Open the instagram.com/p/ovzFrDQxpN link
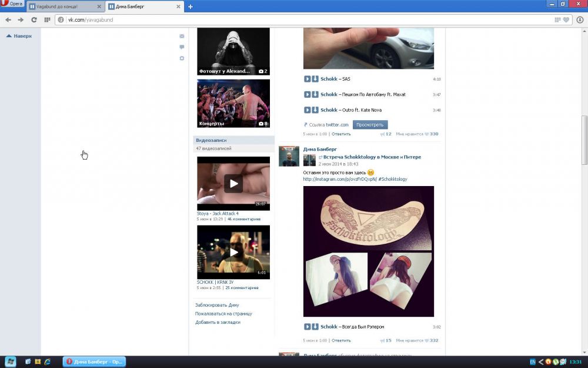 coord(340,179)
